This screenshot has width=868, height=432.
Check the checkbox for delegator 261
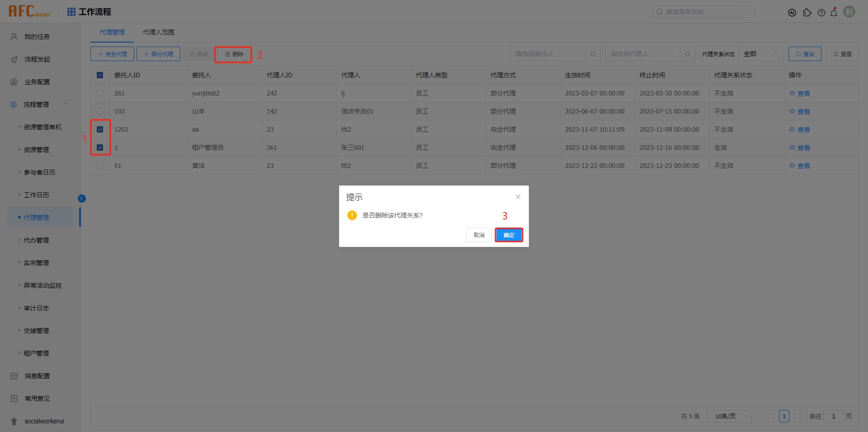pos(100,93)
